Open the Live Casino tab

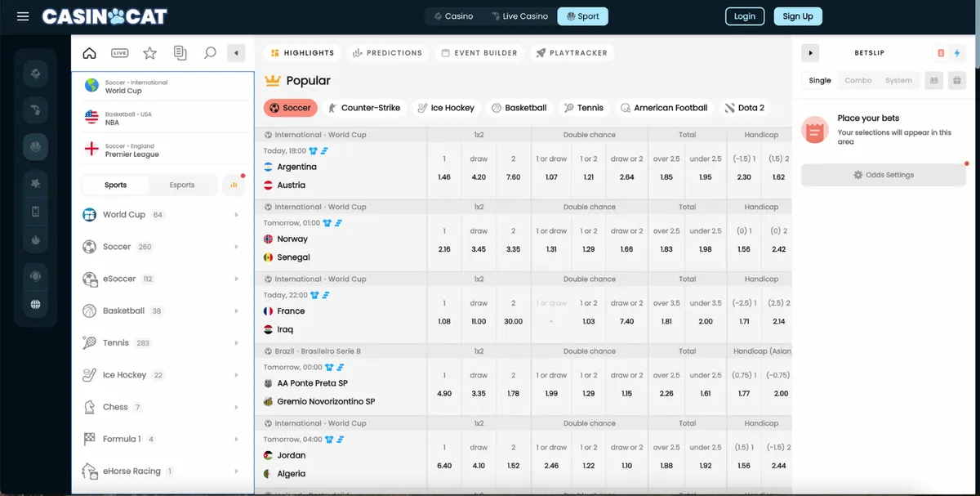pyautogui.click(x=519, y=16)
